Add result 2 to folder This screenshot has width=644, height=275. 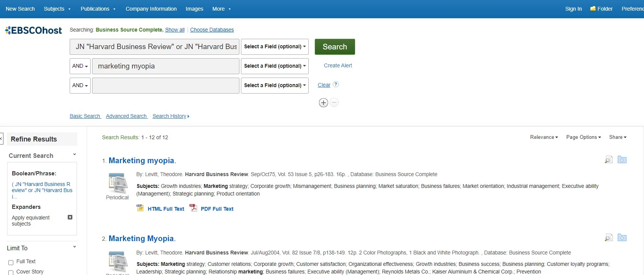(x=622, y=238)
